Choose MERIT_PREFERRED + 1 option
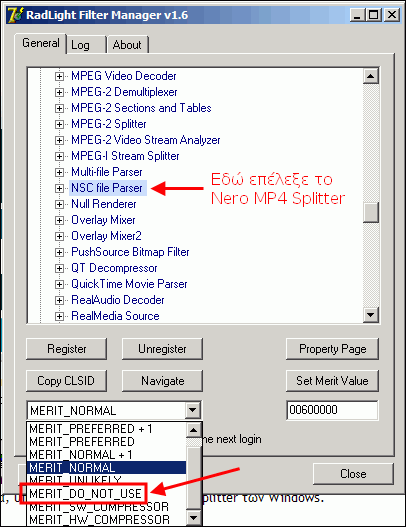Viewport: 406px width, 527px height. [x=91, y=429]
